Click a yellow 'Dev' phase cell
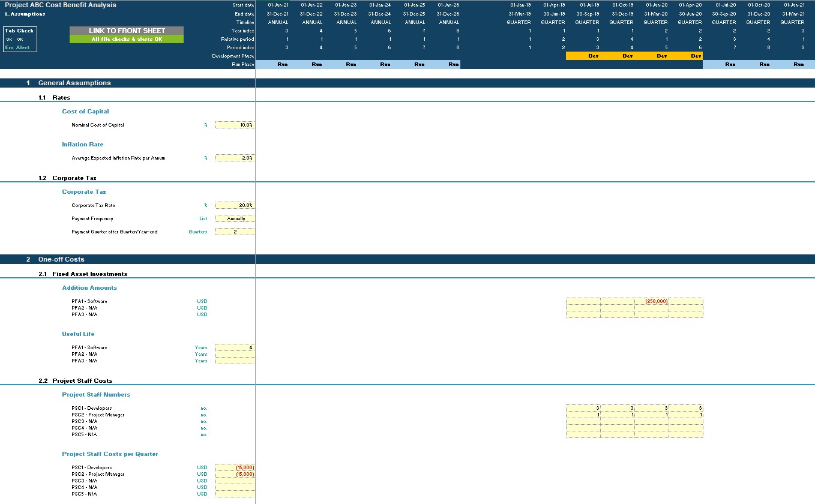 click(593, 56)
